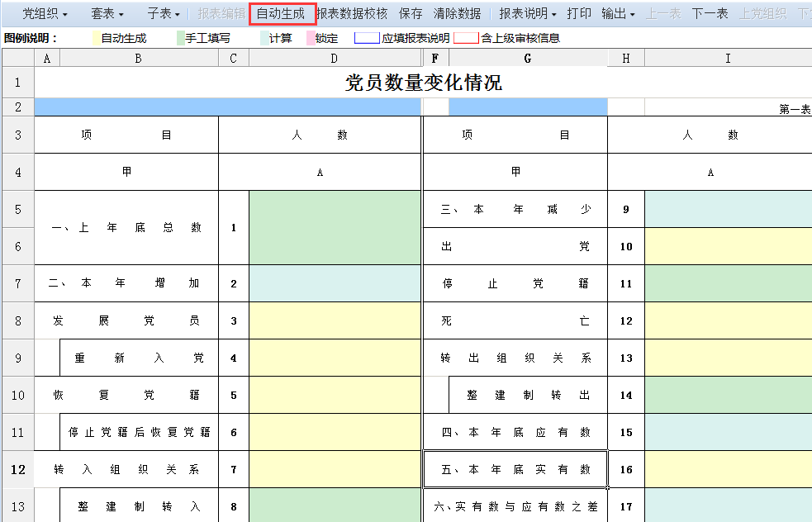Click 打印 to print the report
This screenshot has width=812, height=522.
(579, 13)
